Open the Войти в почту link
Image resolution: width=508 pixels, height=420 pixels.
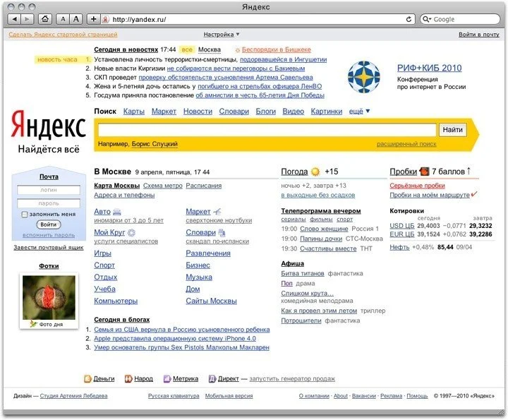[479, 35]
